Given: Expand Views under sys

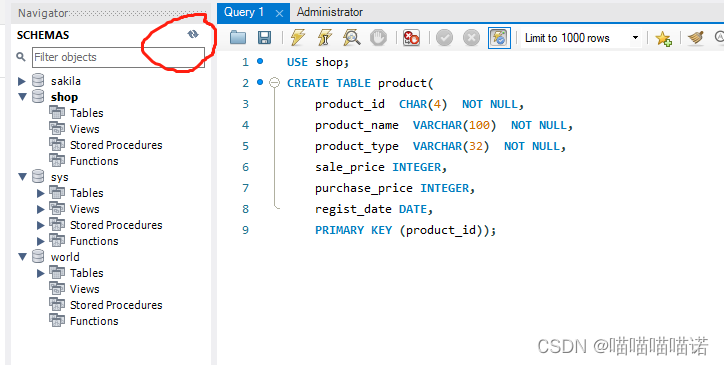Looking at the screenshot, I should pos(41,209).
